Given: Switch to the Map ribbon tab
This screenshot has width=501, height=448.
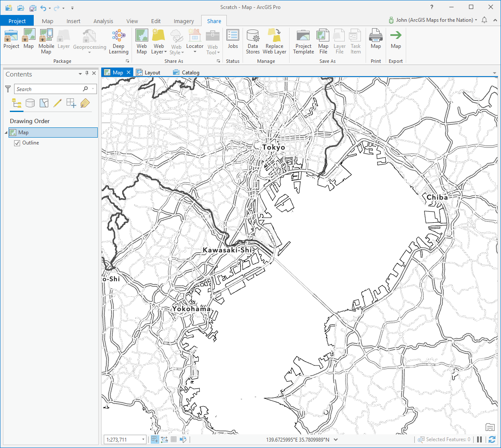Looking at the screenshot, I should pos(47,21).
